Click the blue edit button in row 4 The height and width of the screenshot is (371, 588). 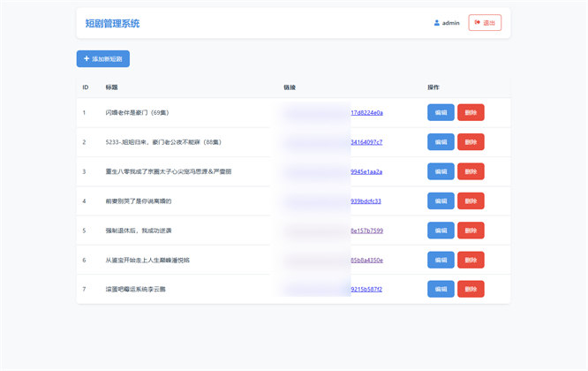point(441,201)
